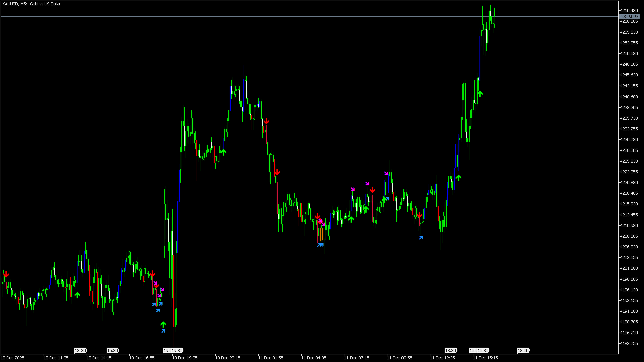The image size is (644, 362).
Task: Click the 11 Dec 04:35 time axis label
Action: pos(313,358)
